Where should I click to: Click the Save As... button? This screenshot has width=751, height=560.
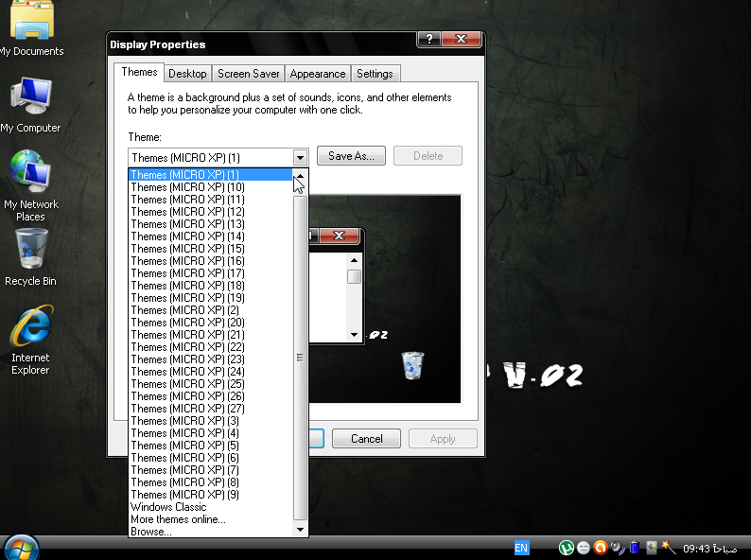(x=351, y=156)
